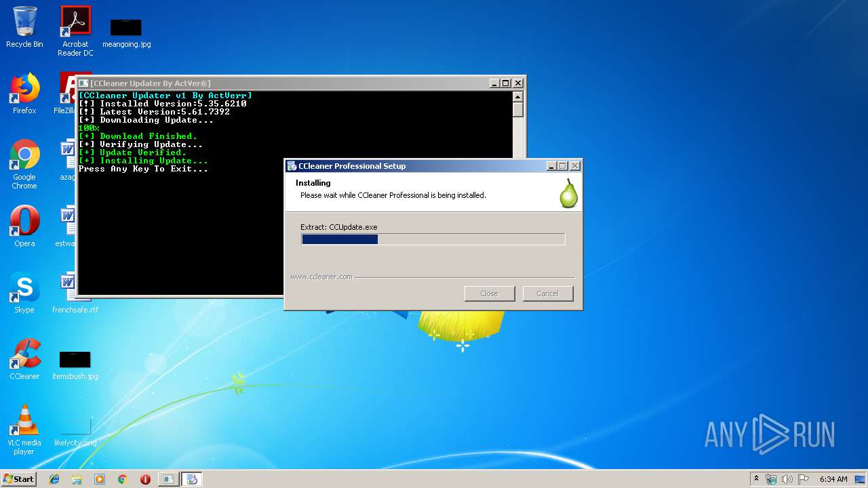Open Opera from the taskbar
The height and width of the screenshot is (488, 868).
(145, 479)
